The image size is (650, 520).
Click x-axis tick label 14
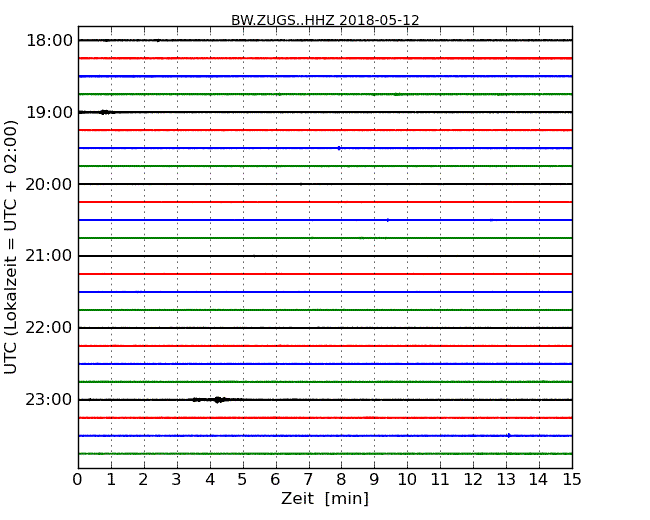point(539,480)
